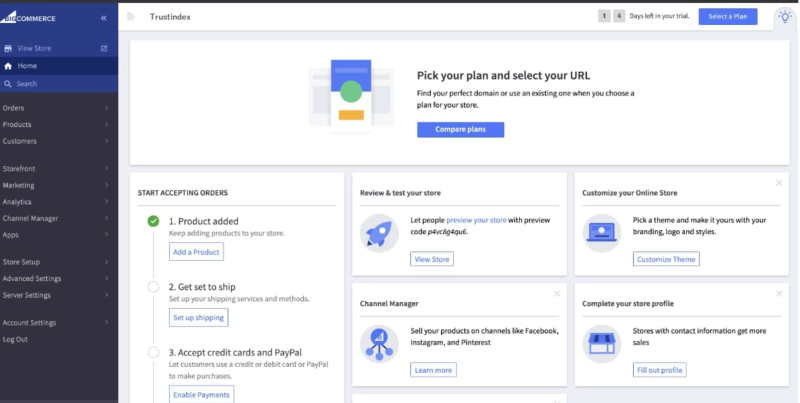800x403 pixels.
Task: Open Log Out in sidebar
Action: coord(16,339)
